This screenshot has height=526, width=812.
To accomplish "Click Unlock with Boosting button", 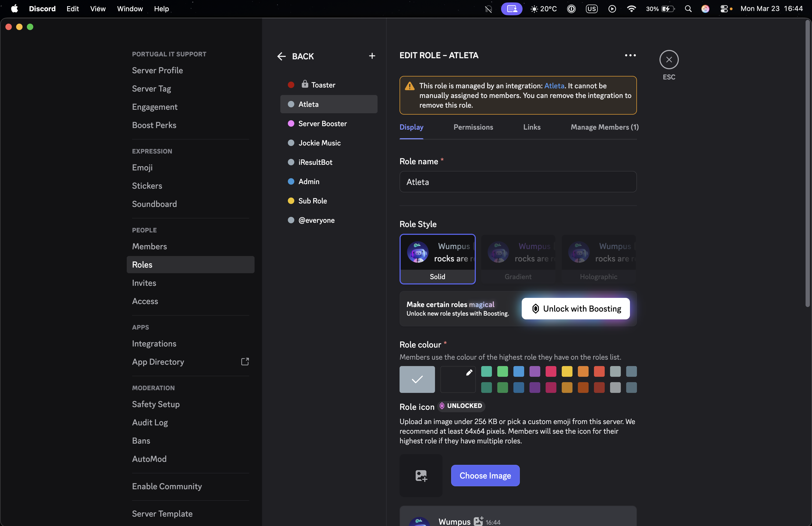I will click(x=575, y=309).
